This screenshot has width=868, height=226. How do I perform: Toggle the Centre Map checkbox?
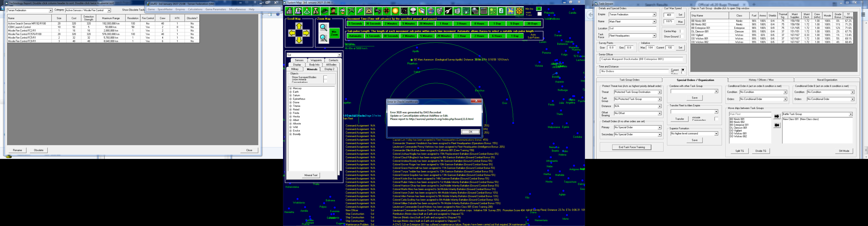tap(682, 31)
